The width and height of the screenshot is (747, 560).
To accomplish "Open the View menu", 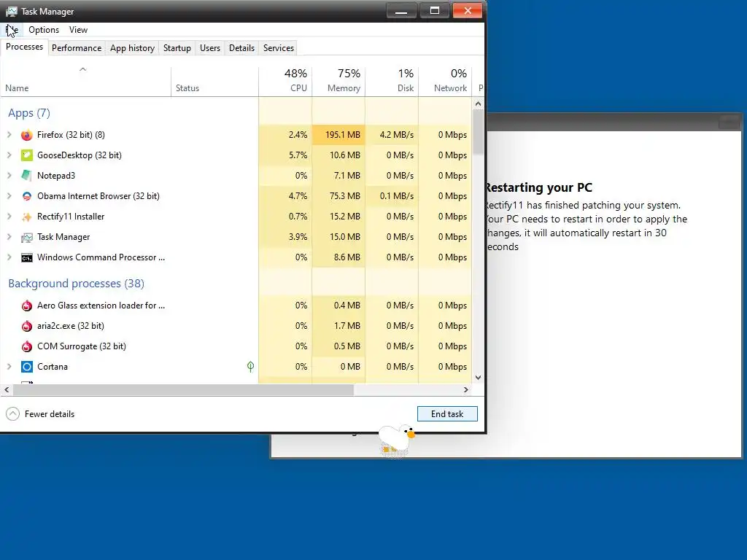I will click(78, 29).
